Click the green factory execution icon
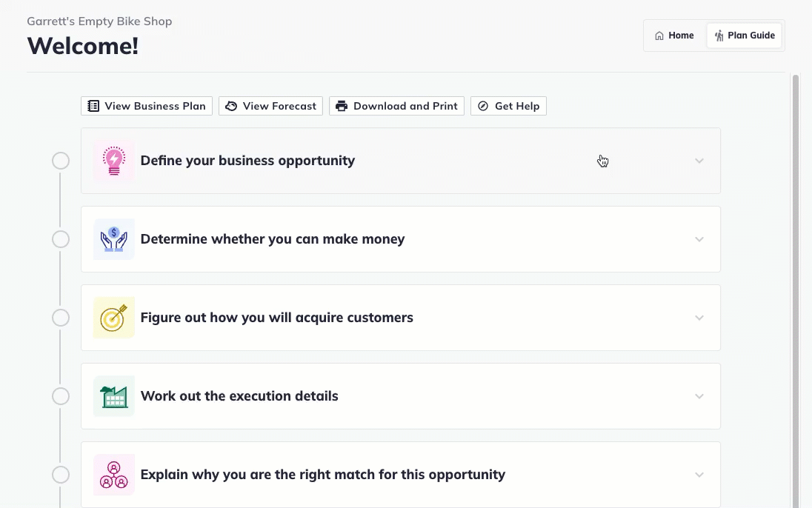The image size is (812, 508). click(114, 396)
